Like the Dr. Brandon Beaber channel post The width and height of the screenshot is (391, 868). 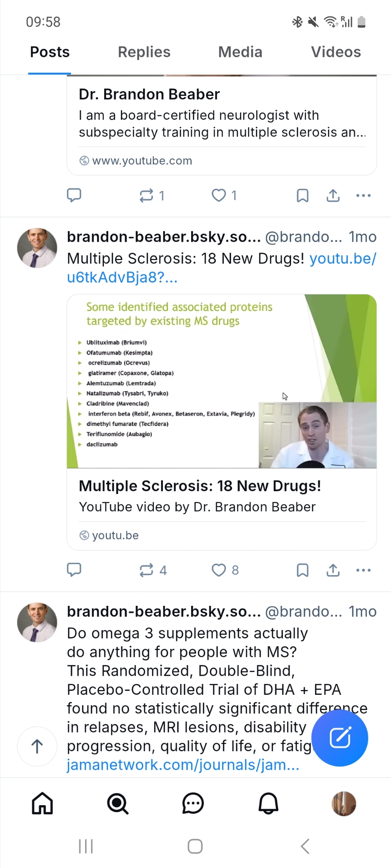tap(219, 195)
